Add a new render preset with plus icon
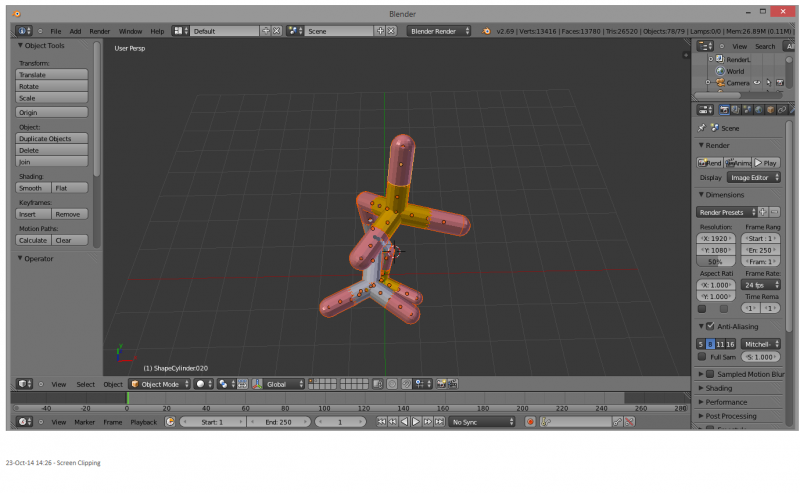Screen dimensions: 800x493 tap(763, 212)
